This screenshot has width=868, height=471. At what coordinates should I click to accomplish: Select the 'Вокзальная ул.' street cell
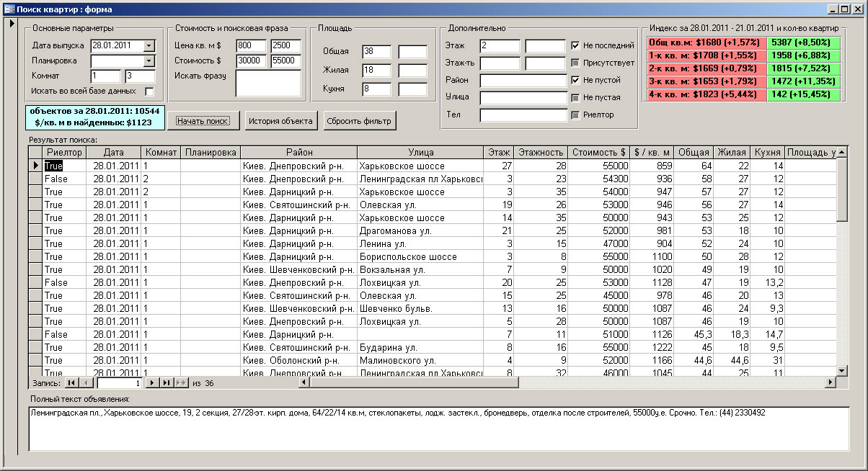pyautogui.click(x=420, y=269)
